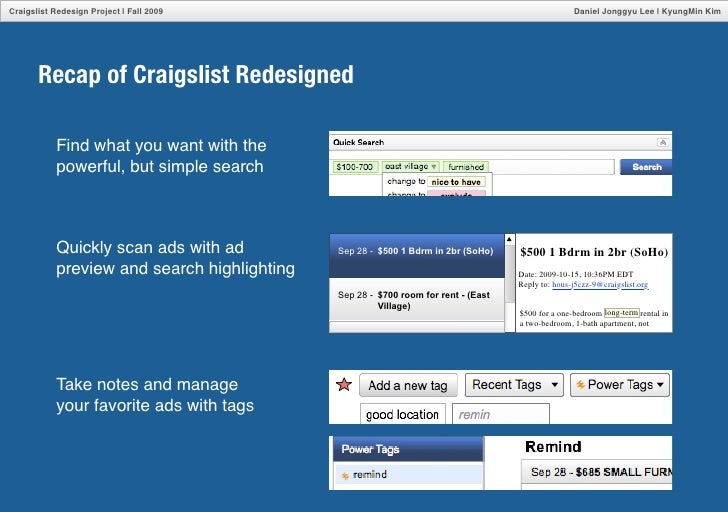Viewport: 728px width, 512px height.
Task: Click the 'good location' tag
Action: coord(403,414)
